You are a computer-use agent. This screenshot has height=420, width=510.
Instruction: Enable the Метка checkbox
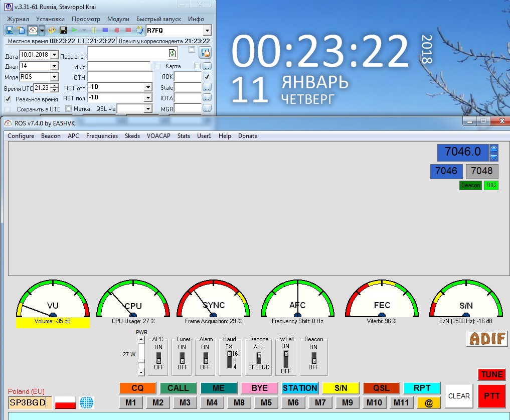69,109
